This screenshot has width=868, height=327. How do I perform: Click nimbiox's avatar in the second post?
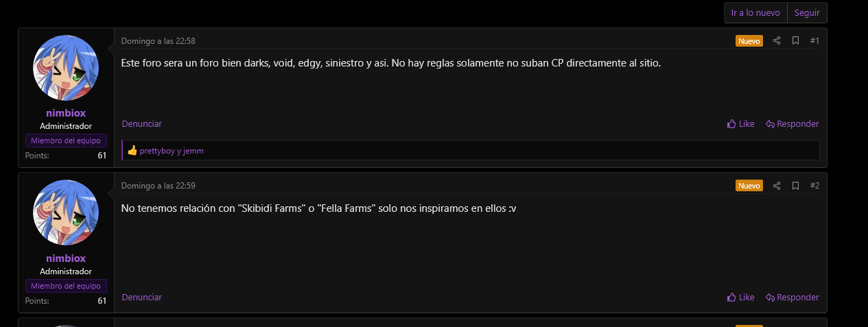click(x=66, y=213)
